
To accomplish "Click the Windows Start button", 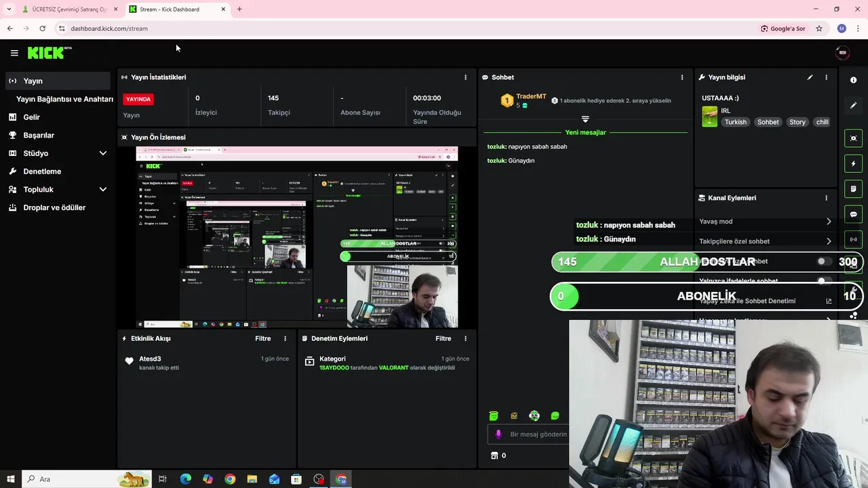I will click(10, 479).
